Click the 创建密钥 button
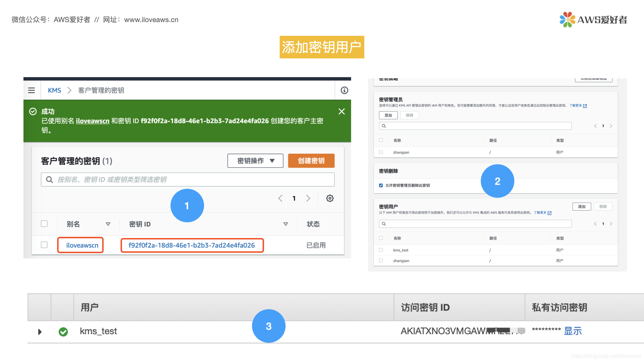 click(311, 161)
